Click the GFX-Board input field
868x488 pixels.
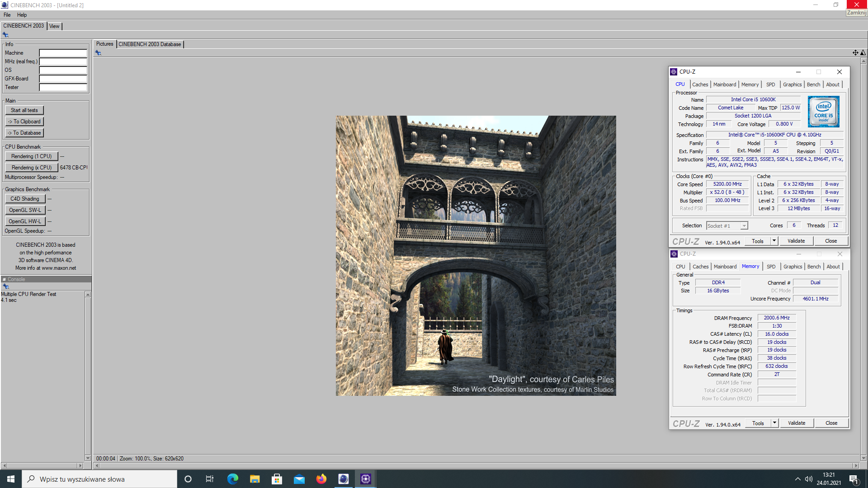tap(63, 79)
